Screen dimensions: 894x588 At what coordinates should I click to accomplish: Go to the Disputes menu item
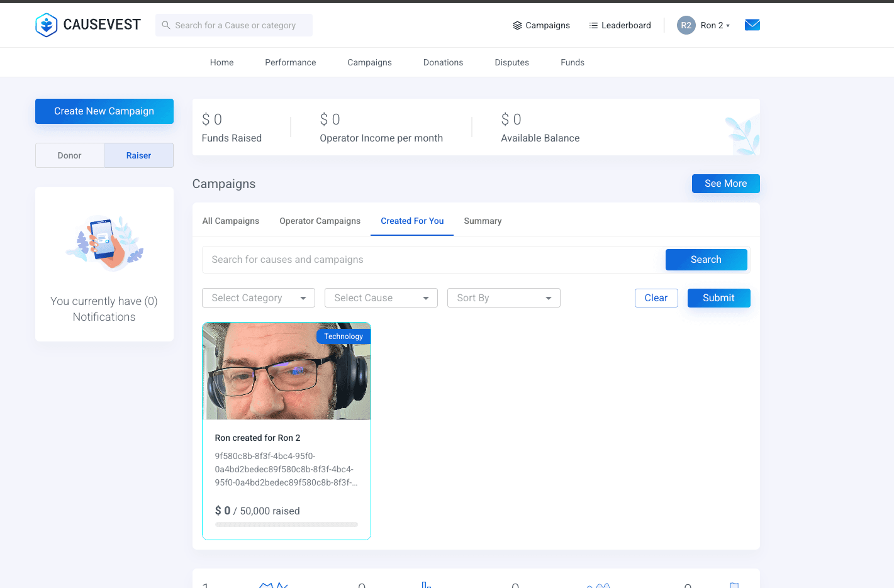pos(512,62)
